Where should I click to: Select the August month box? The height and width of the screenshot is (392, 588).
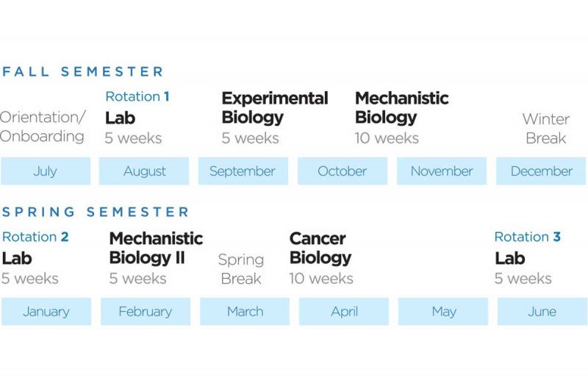(145, 171)
